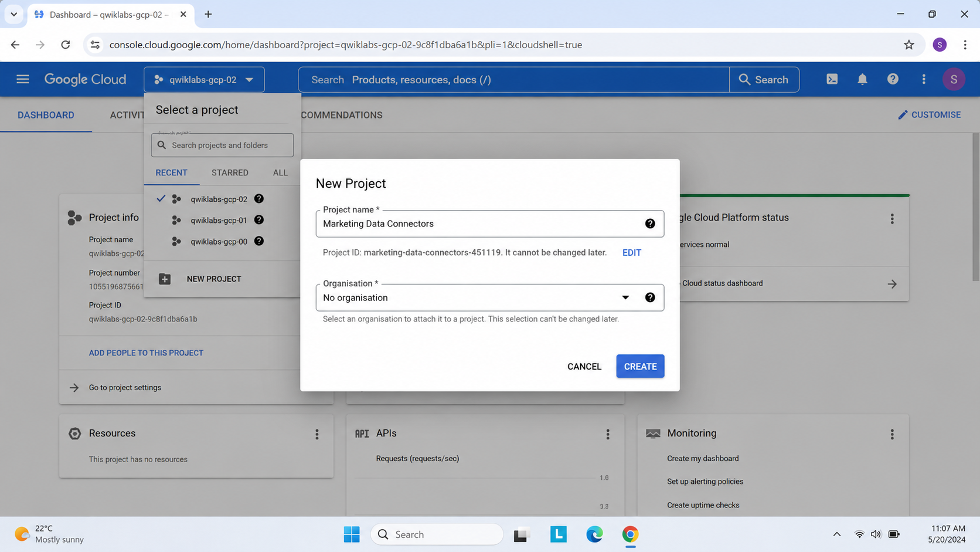Select the All projects tab

coord(280,172)
